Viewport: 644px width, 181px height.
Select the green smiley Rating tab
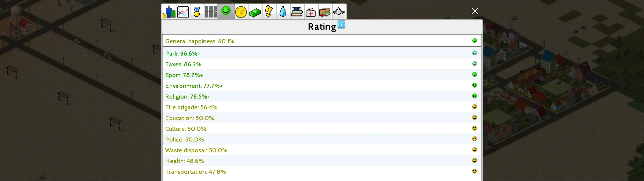pos(226,11)
